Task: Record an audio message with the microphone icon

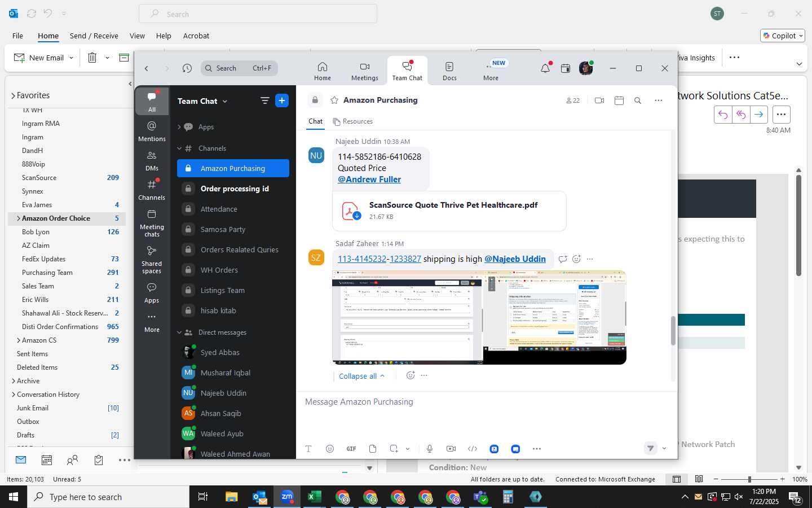Action: tap(430, 449)
